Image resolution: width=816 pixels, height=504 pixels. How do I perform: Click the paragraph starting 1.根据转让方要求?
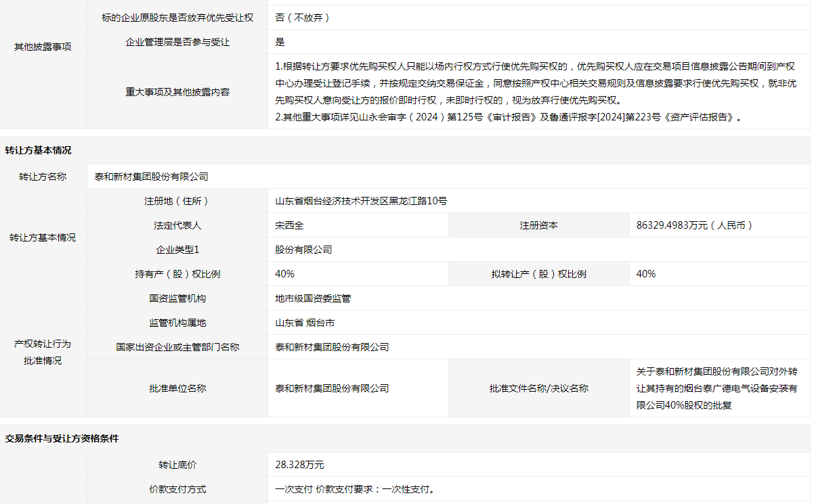(x=536, y=83)
